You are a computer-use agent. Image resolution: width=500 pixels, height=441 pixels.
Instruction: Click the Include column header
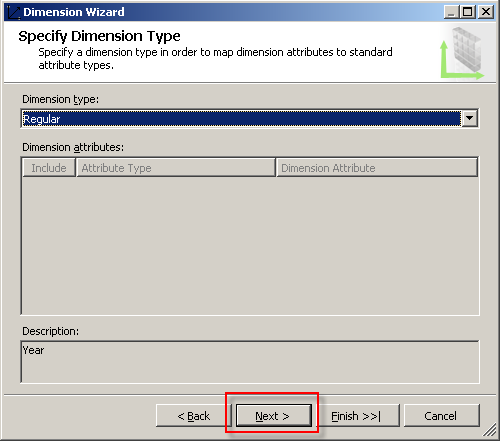[49, 168]
